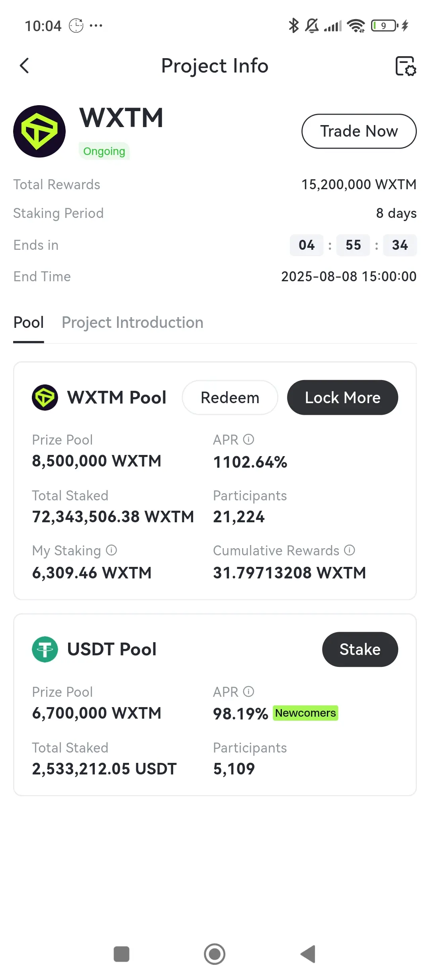Tap the End Time label
Viewport: 430px width, 980px height.
(x=42, y=276)
